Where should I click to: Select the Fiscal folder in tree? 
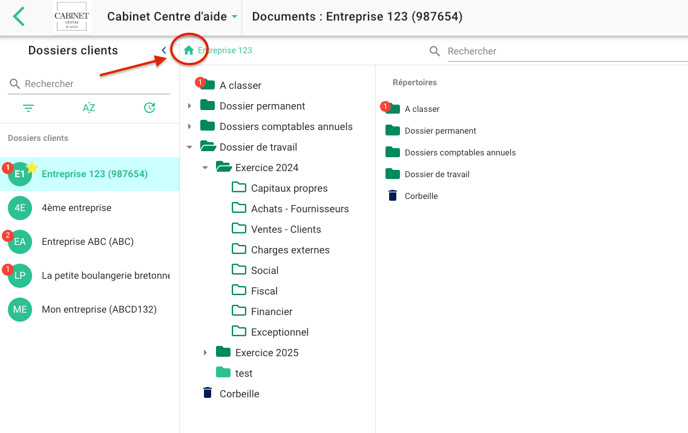coord(264,291)
